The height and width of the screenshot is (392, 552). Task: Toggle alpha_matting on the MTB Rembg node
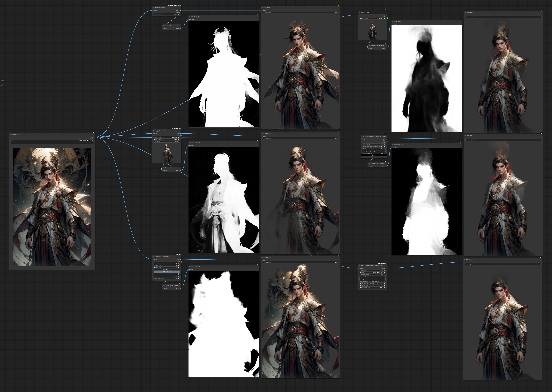374,145
